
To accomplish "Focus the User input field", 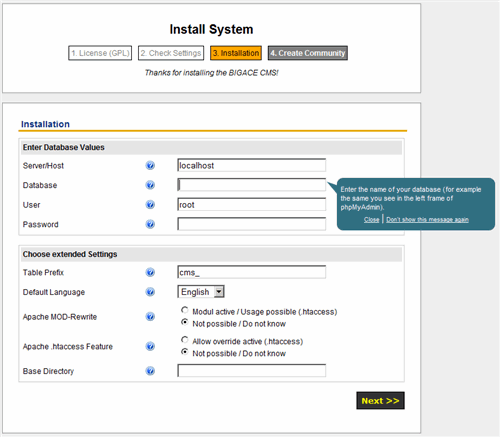I will pos(252,204).
